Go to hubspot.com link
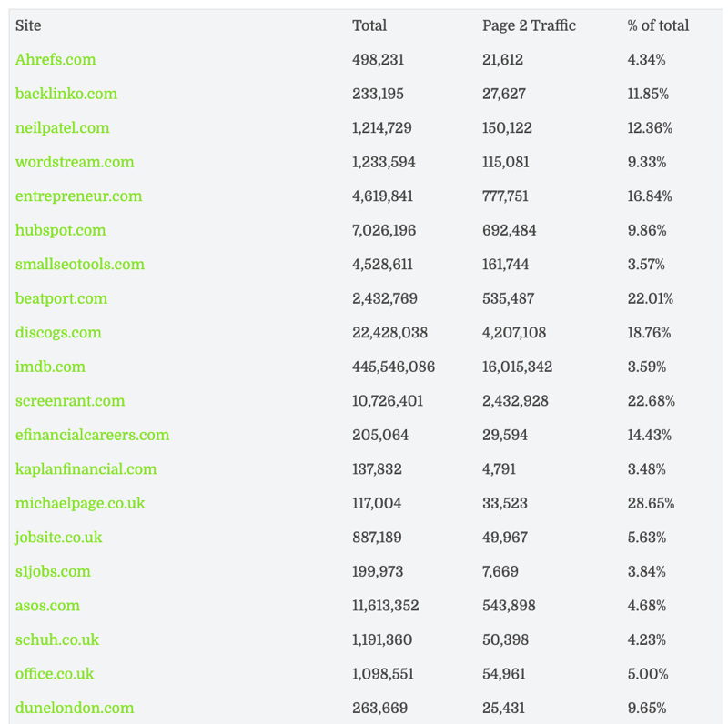The height and width of the screenshot is (724, 728). click(x=61, y=230)
